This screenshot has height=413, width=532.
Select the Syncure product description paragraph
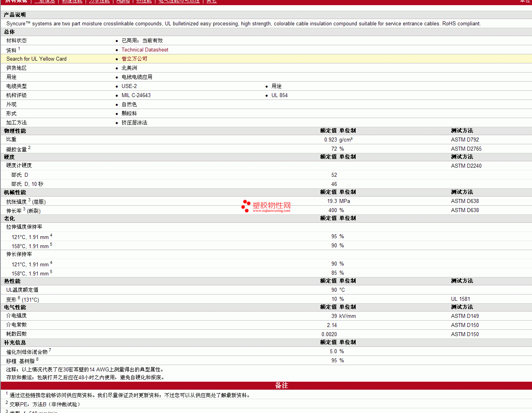click(x=243, y=24)
